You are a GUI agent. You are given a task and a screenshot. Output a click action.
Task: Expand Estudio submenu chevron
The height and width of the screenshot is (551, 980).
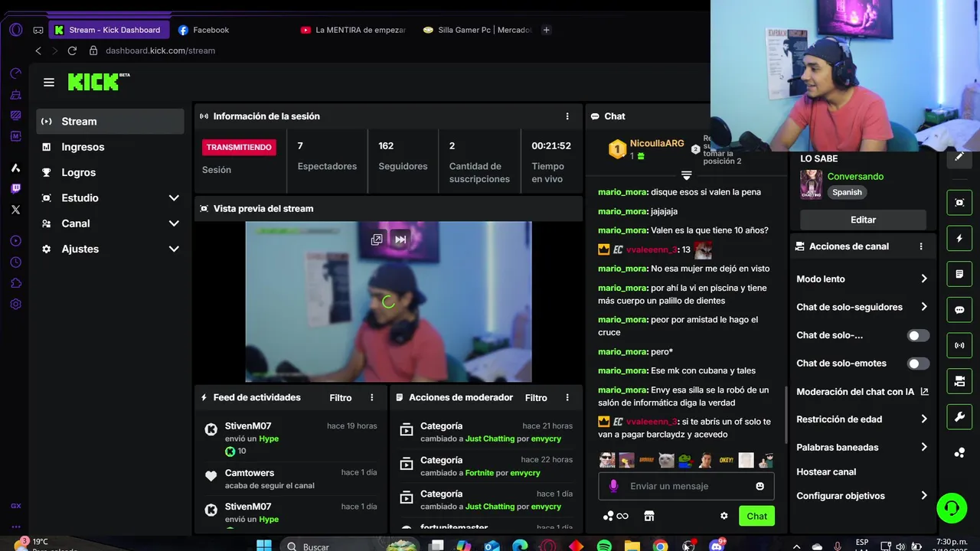[174, 198]
